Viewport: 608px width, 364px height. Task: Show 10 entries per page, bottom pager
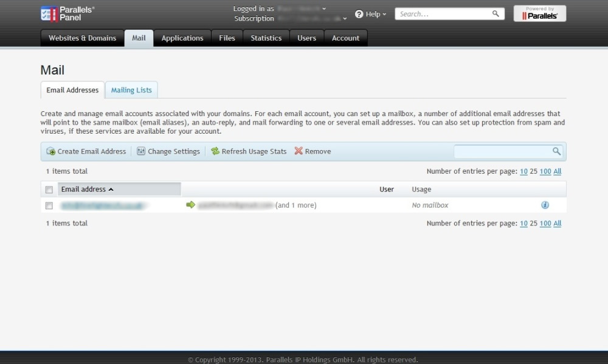523,223
